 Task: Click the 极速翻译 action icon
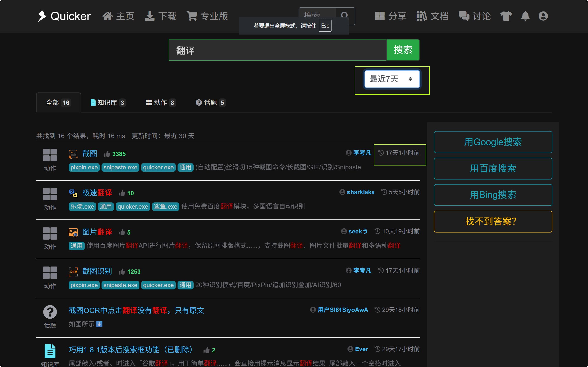tap(73, 193)
